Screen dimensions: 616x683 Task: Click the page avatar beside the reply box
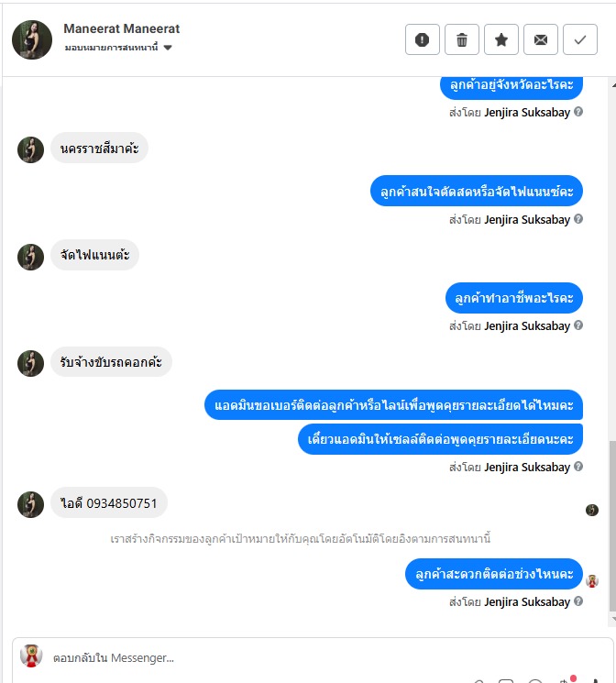[31, 655]
